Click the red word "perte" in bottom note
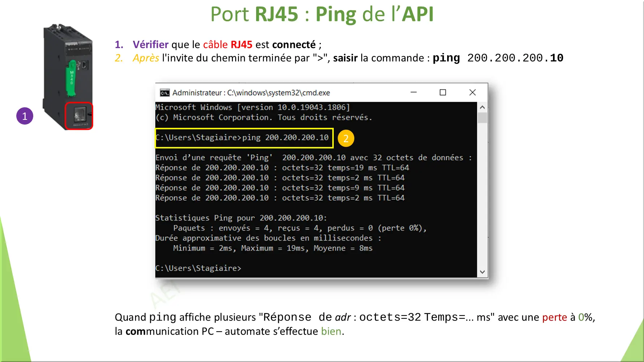 (554, 317)
